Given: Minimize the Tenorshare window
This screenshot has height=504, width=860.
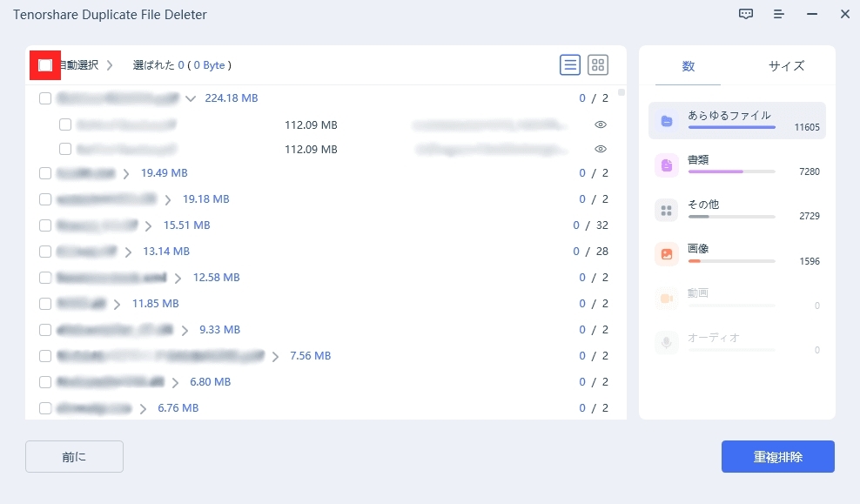Looking at the screenshot, I should coord(812,14).
